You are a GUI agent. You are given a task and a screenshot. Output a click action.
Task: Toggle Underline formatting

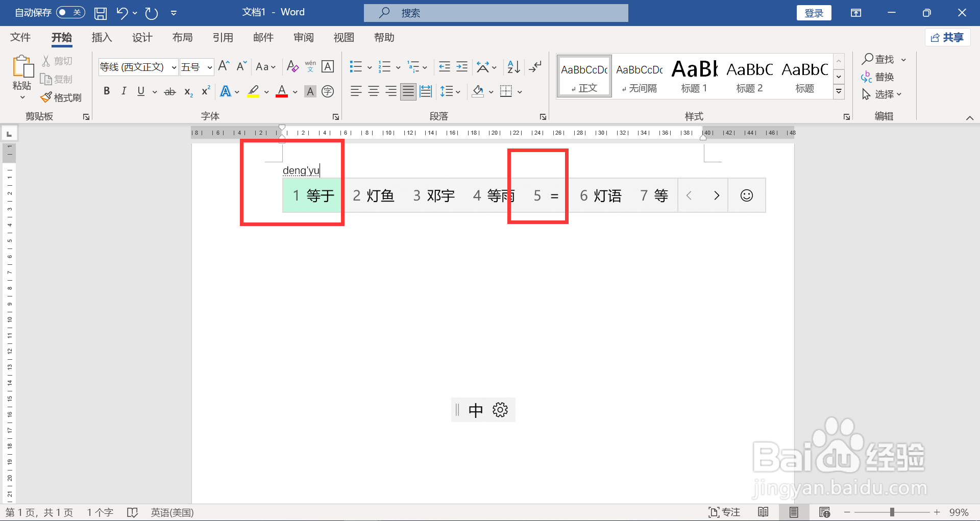[x=141, y=91]
